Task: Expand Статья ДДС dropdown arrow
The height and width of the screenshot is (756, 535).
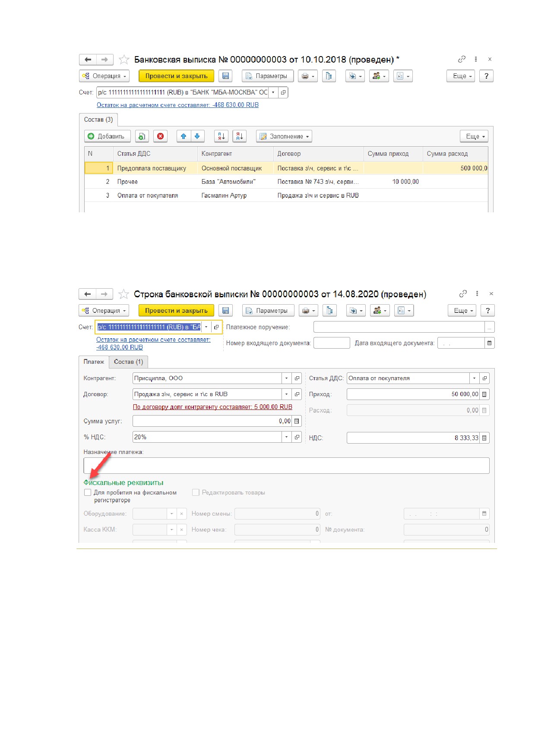Action: click(x=474, y=378)
